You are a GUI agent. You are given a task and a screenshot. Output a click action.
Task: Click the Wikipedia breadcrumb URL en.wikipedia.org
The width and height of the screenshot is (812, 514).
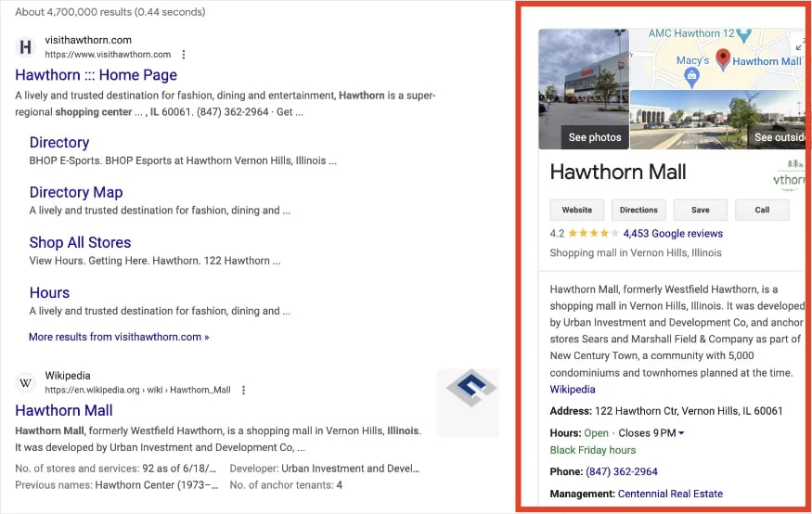point(137,390)
